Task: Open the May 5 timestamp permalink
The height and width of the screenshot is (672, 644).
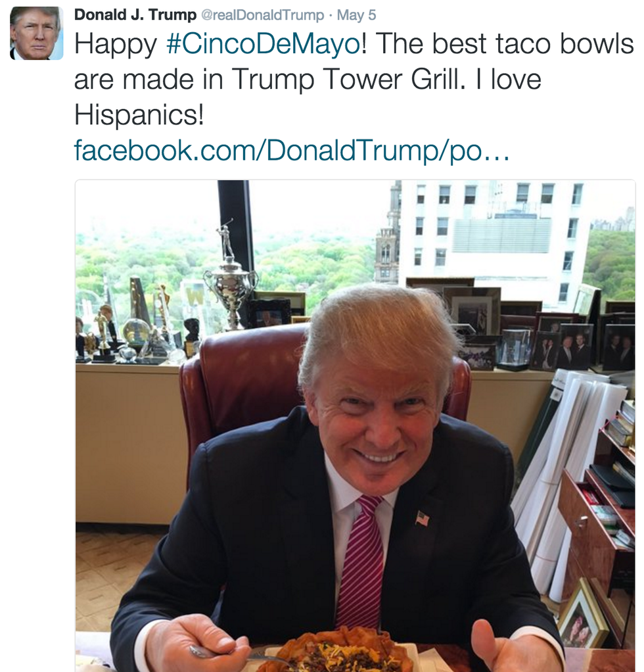Action: (356, 15)
